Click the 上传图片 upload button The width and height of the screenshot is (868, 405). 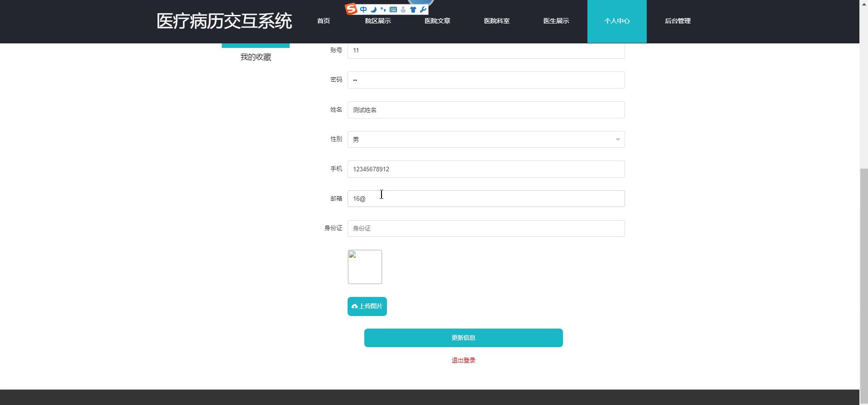pos(367,306)
